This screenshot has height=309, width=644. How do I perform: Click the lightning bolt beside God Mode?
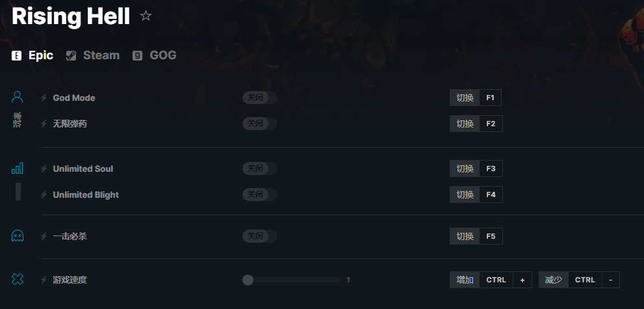44,98
